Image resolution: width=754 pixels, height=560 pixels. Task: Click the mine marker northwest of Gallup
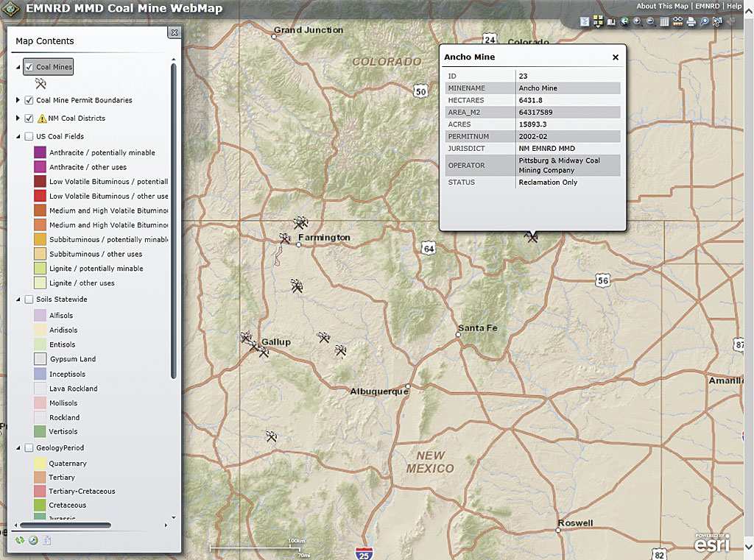coord(246,336)
